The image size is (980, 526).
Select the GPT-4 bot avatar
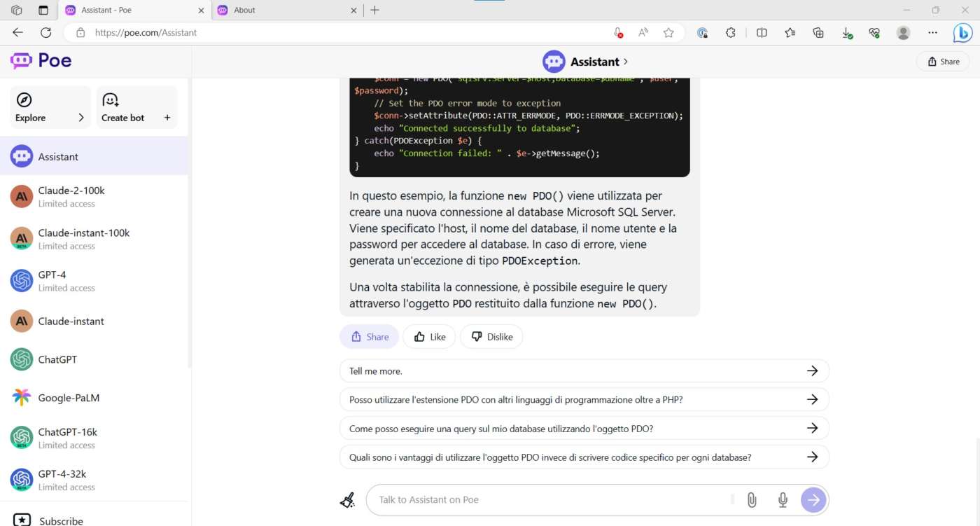point(22,281)
